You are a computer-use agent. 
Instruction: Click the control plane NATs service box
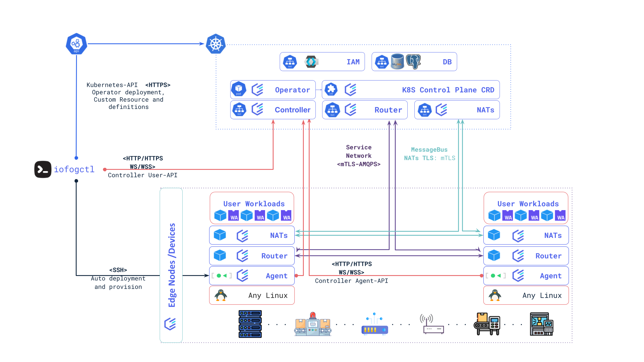pyautogui.click(x=457, y=110)
